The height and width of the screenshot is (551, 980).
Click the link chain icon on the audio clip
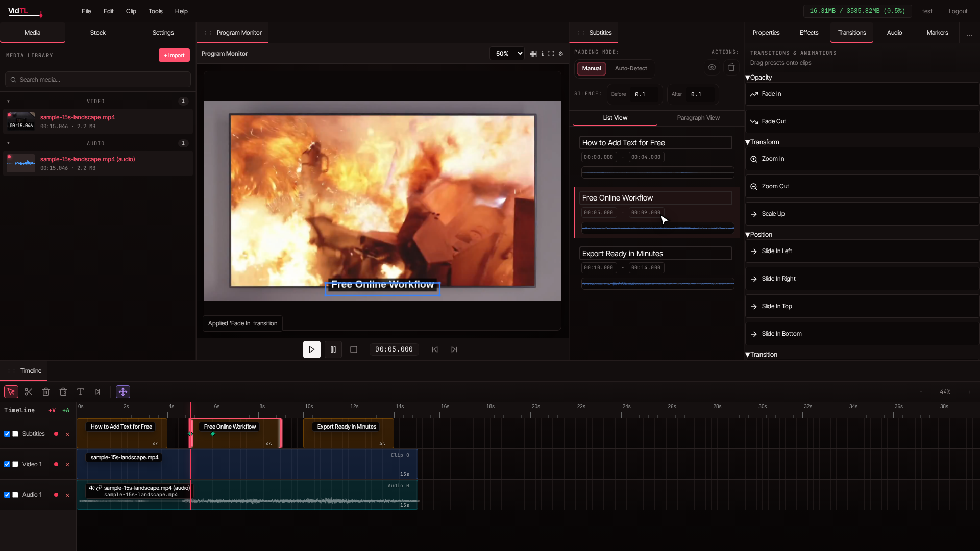click(x=99, y=488)
